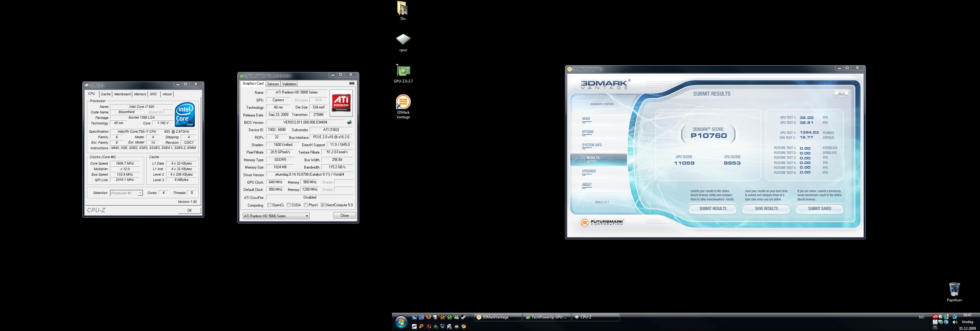Switch to the Mainboard tab in CPU-Z

coord(122,94)
